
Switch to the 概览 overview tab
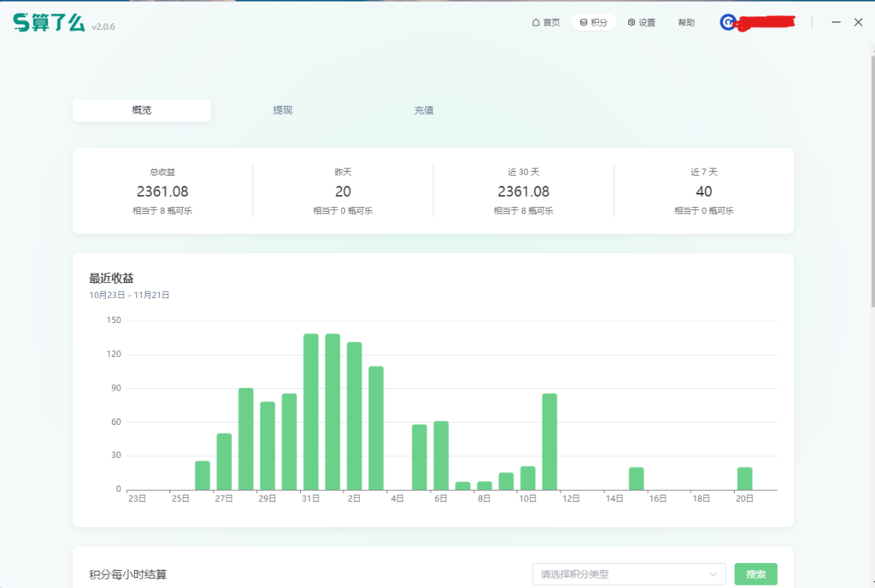[142, 110]
